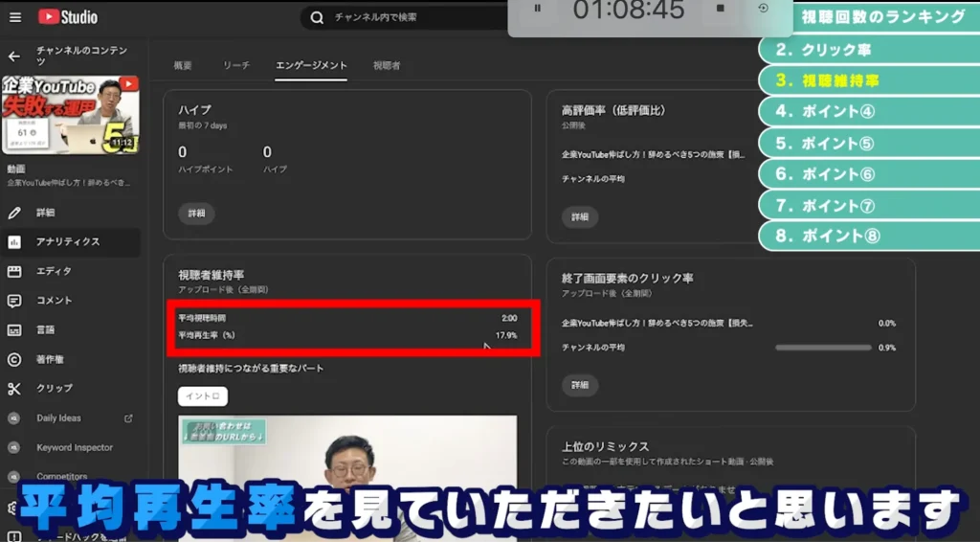Click the YouTube Studio logo
The height and width of the screenshot is (542, 980).
67,17
